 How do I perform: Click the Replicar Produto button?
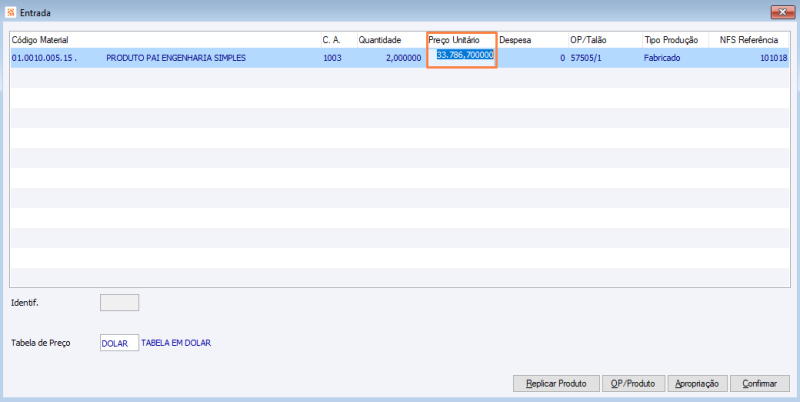(x=556, y=384)
